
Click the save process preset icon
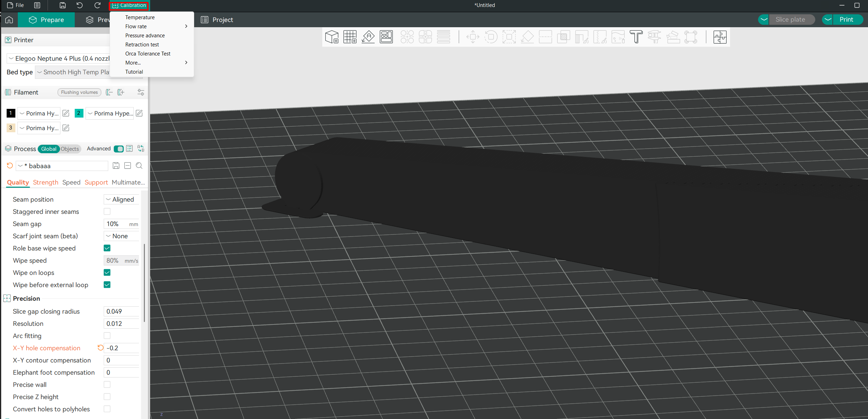[116, 166]
